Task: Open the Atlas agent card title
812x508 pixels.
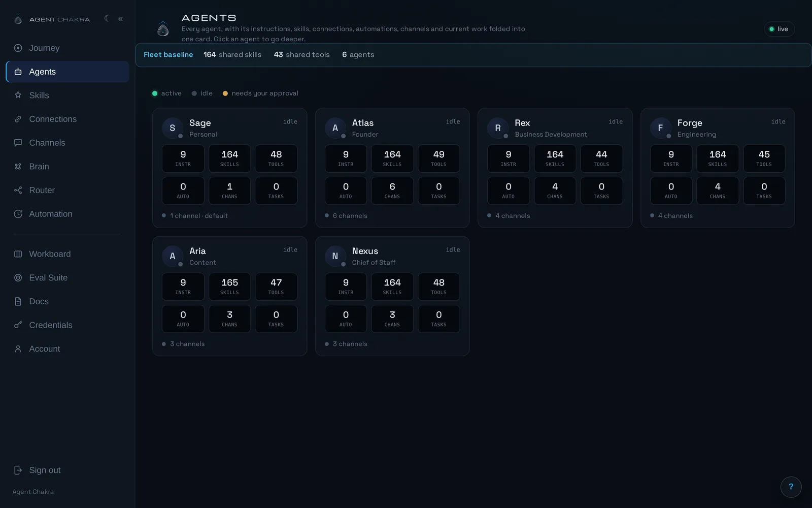Action: (x=363, y=123)
